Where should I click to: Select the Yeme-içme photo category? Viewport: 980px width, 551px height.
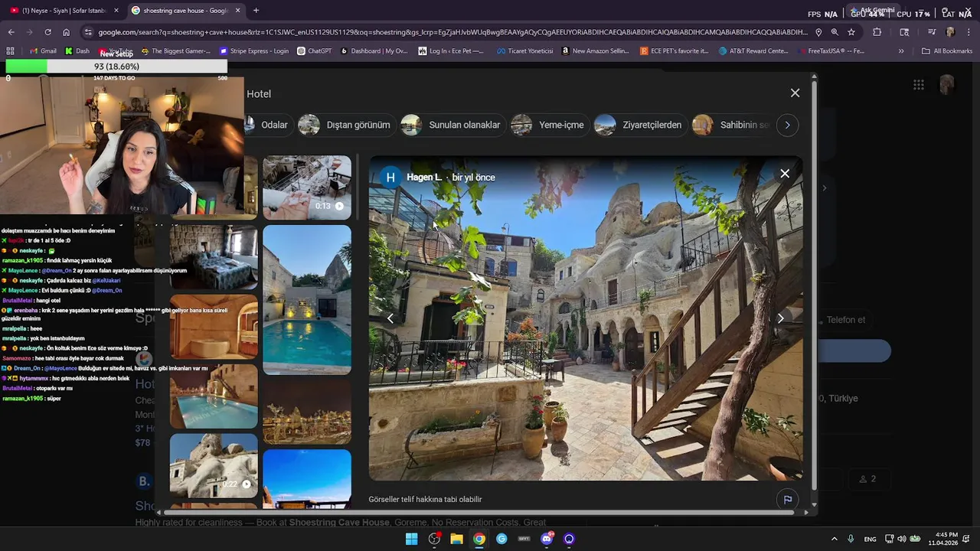point(550,125)
